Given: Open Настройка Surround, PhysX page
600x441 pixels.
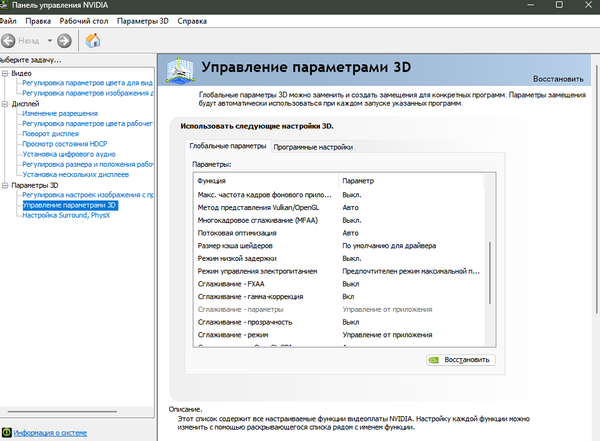Looking at the screenshot, I should click(x=66, y=216).
